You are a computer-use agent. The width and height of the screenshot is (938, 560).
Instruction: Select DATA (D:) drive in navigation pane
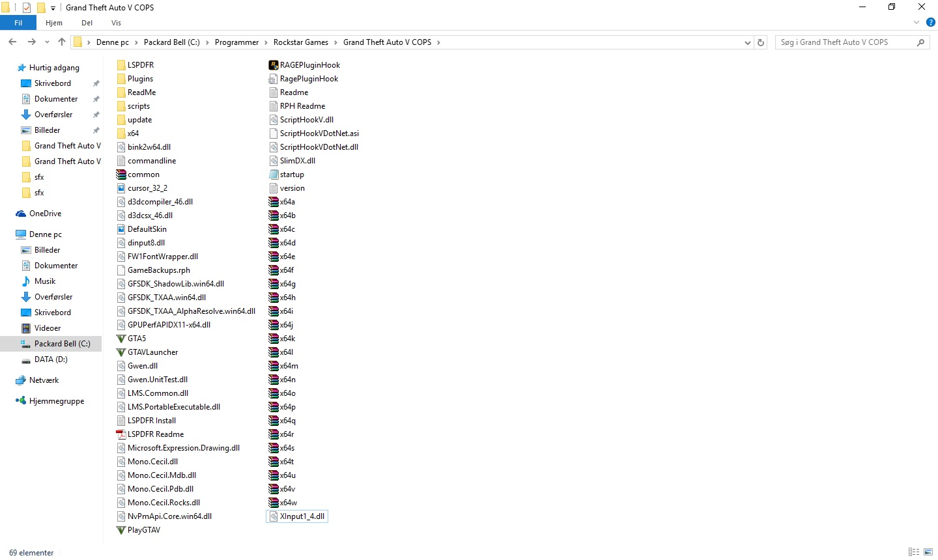(51, 359)
